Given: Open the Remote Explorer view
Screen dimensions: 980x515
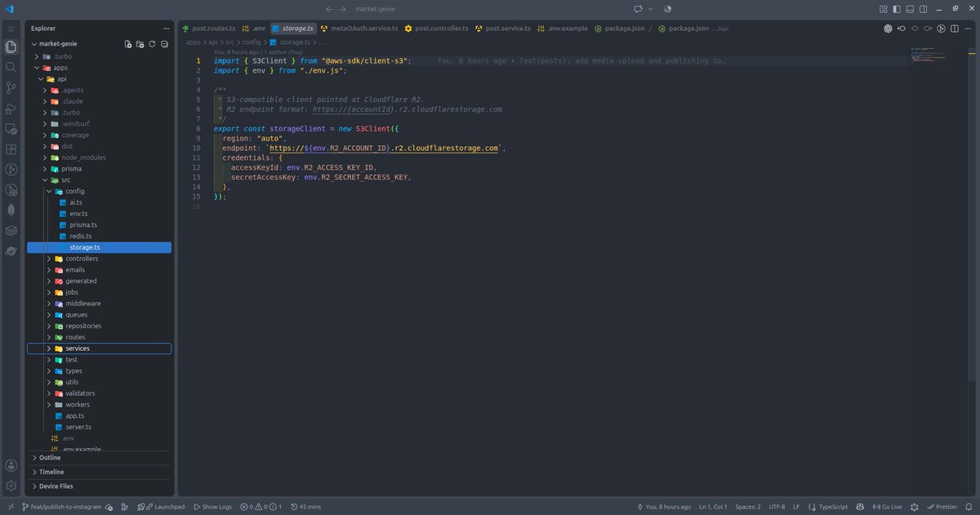Looking at the screenshot, I should pyautogui.click(x=11, y=129).
